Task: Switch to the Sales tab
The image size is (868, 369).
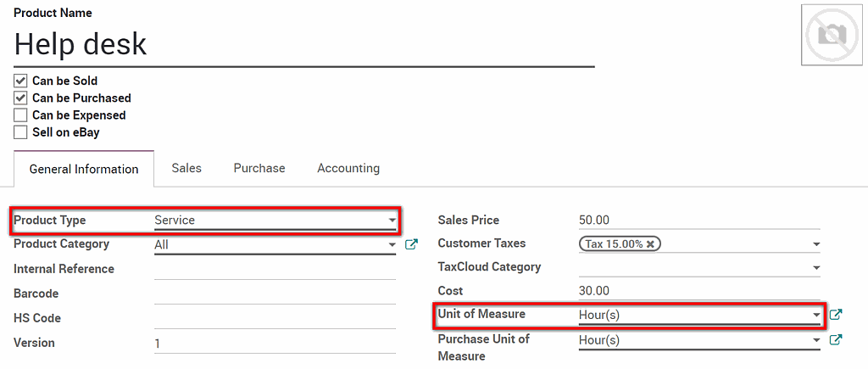Action: pyautogui.click(x=186, y=168)
